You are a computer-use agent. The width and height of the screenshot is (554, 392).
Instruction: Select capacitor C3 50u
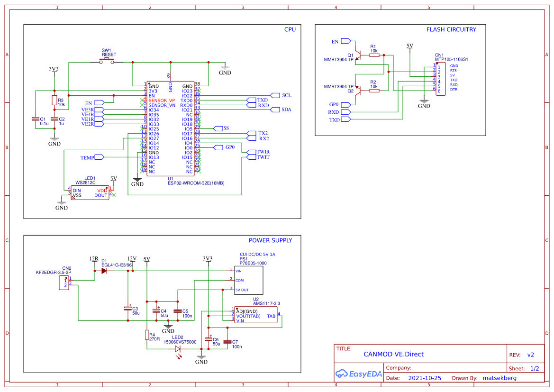(x=128, y=309)
